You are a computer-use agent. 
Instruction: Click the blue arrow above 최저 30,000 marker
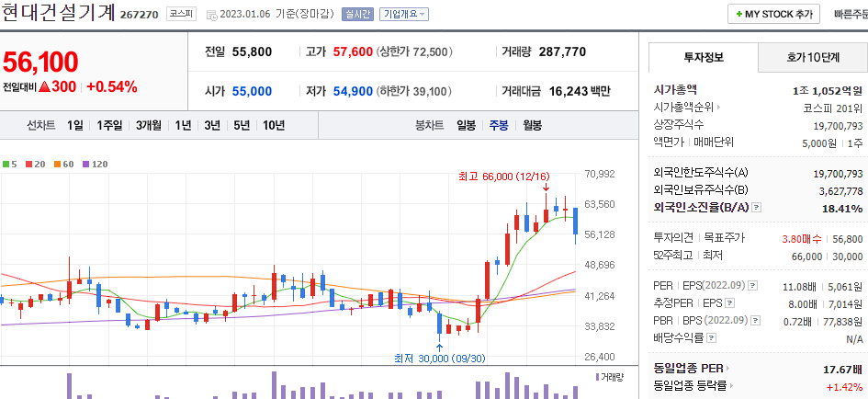coord(439,348)
